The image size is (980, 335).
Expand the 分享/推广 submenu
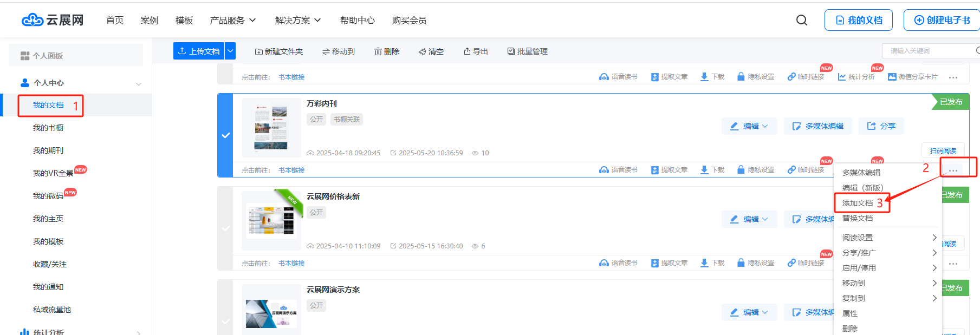tap(888, 253)
